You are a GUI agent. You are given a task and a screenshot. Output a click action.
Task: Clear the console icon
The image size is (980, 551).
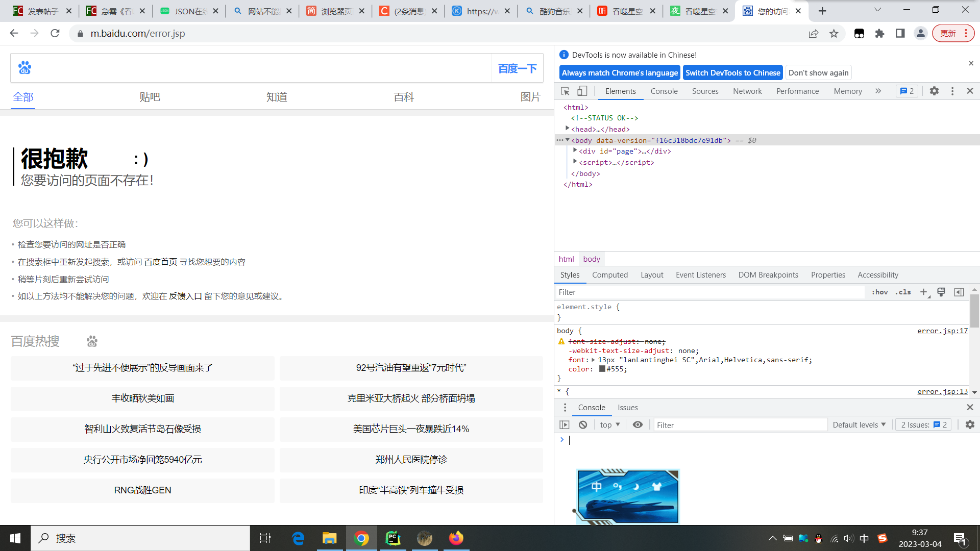click(x=583, y=424)
